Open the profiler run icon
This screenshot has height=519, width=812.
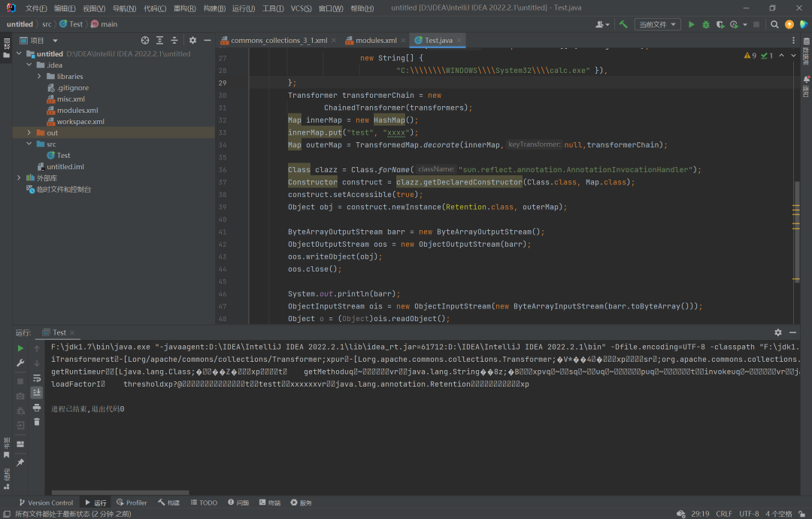coord(734,24)
